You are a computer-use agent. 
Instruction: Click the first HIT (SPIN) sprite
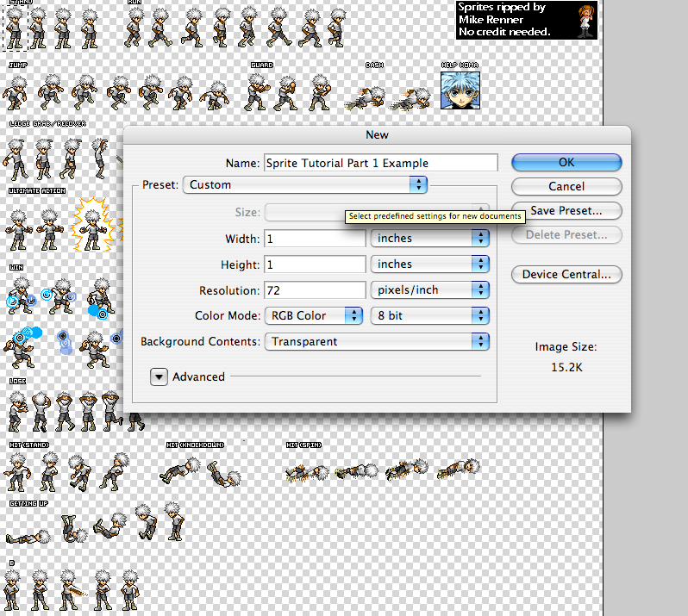pos(307,473)
